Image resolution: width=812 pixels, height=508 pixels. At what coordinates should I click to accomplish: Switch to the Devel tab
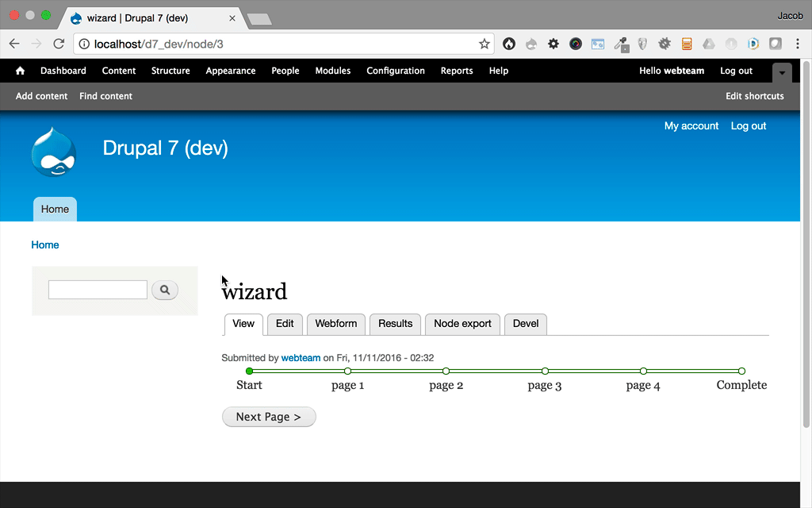tap(526, 324)
